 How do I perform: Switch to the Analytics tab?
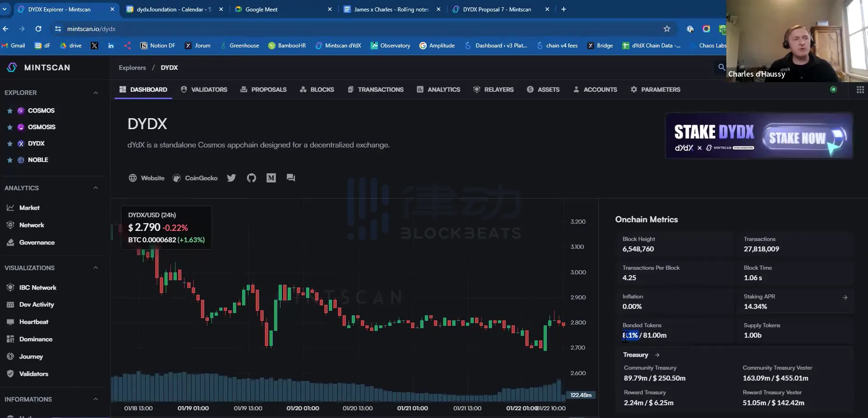[x=439, y=89]
